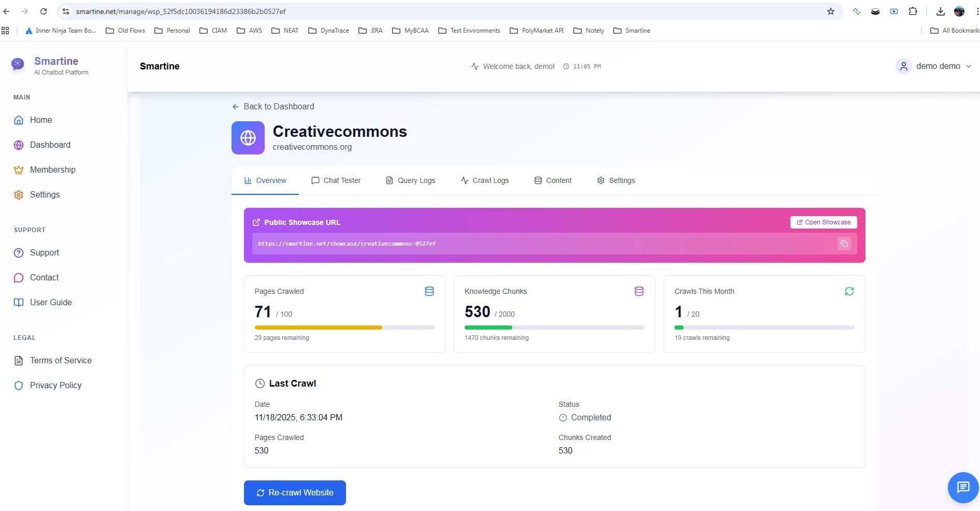
Task: Click the Last Crawl clock icon
Action: [x=260, y=384]
